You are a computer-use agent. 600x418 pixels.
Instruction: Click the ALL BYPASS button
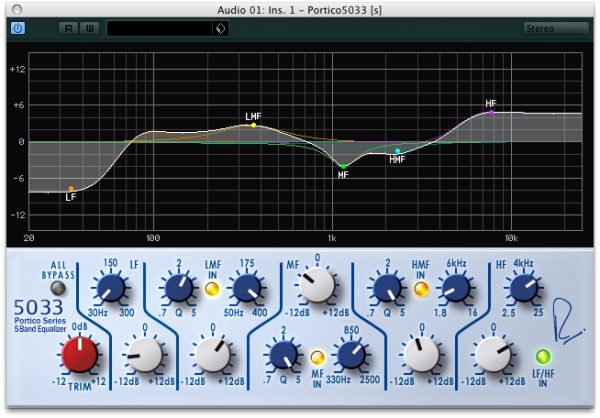click(58, 288)
